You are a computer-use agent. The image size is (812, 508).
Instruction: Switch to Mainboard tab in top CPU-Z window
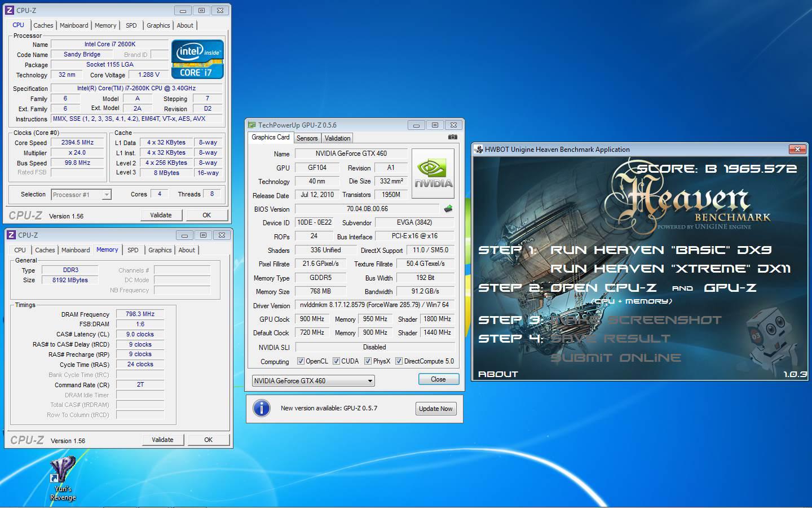click(x=74, y=25)
